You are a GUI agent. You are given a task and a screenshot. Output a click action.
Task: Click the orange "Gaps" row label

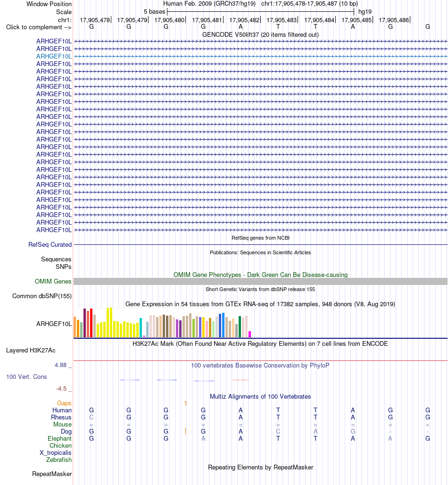coord(64,403)
